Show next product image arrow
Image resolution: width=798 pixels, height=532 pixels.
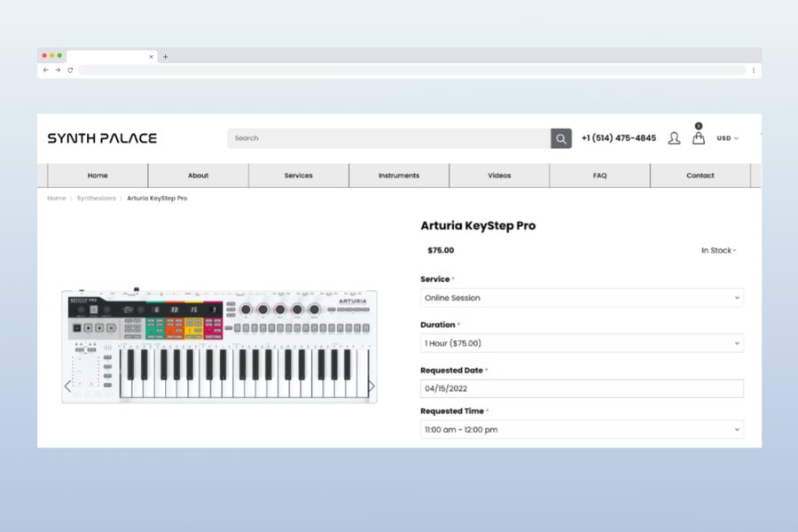[372, 387]
